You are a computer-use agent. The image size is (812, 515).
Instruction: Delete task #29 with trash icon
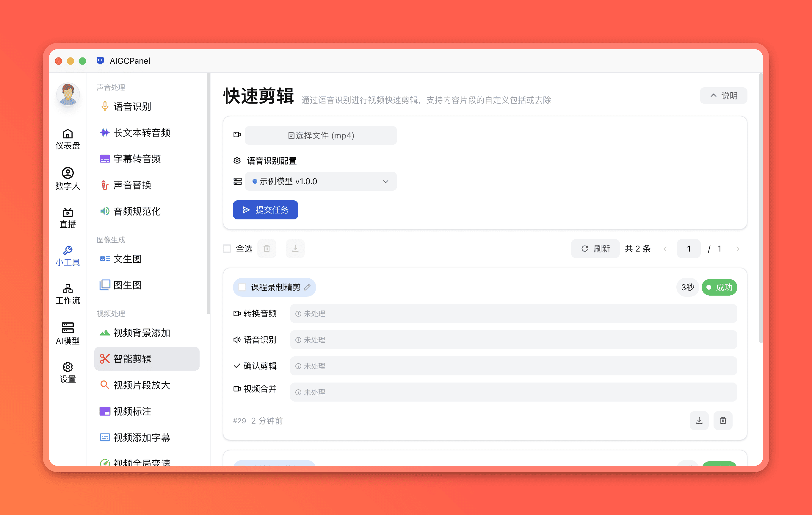pos(723,421)
